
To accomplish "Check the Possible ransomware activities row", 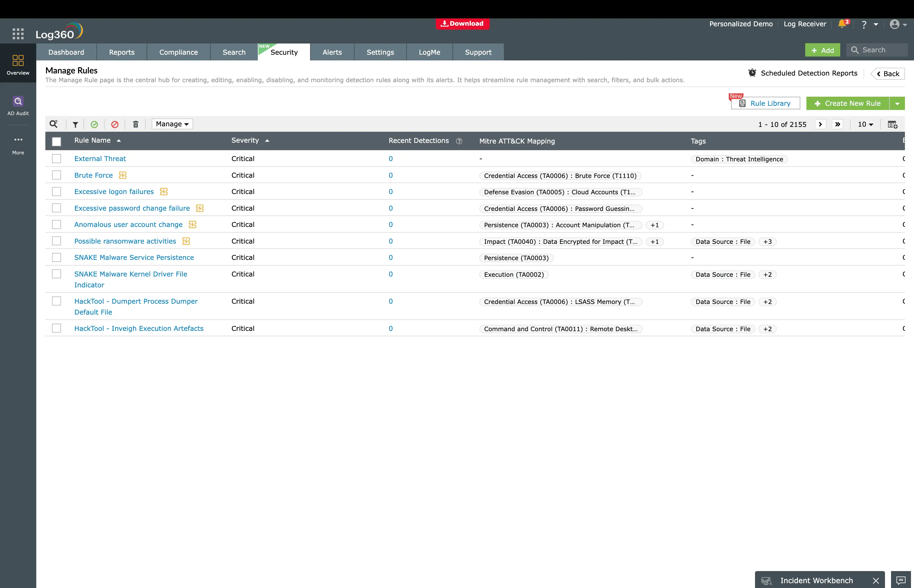I will 57,241.
